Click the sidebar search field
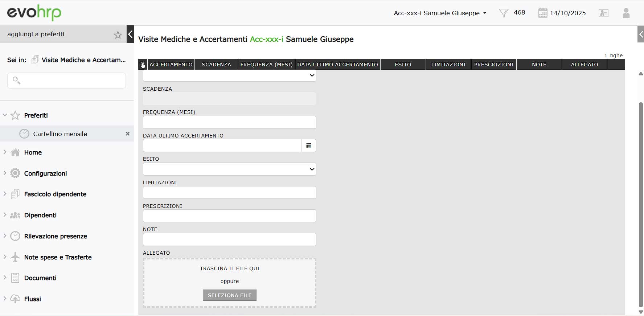 pyautogui.click(x=67, y=81)
